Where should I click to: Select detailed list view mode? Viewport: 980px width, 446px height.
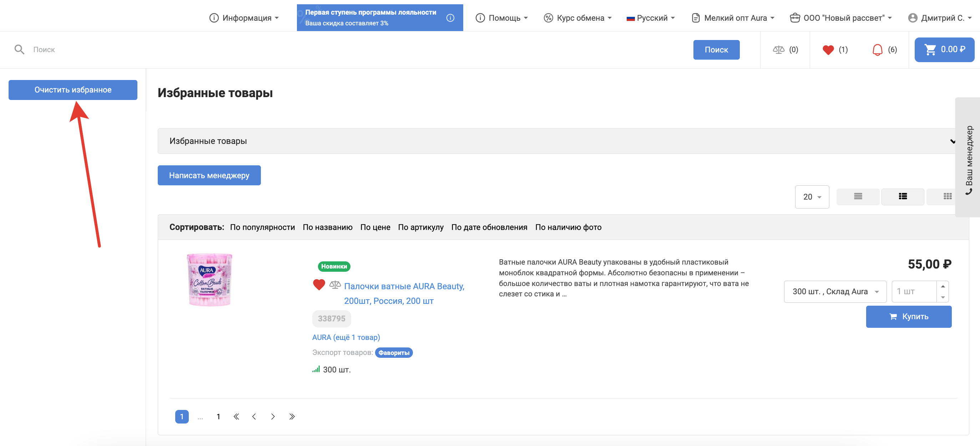pos(903,196)
